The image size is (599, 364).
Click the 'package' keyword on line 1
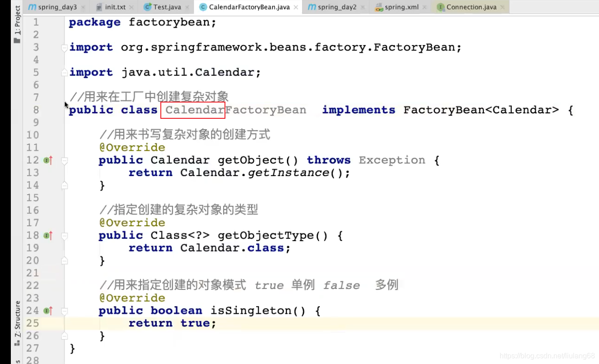point(94,22)
